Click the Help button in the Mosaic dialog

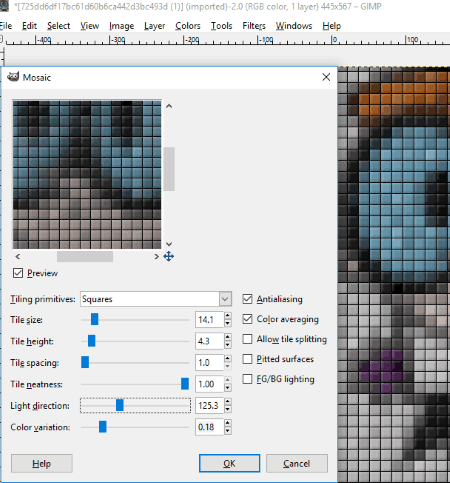click(x=42, y=463)
